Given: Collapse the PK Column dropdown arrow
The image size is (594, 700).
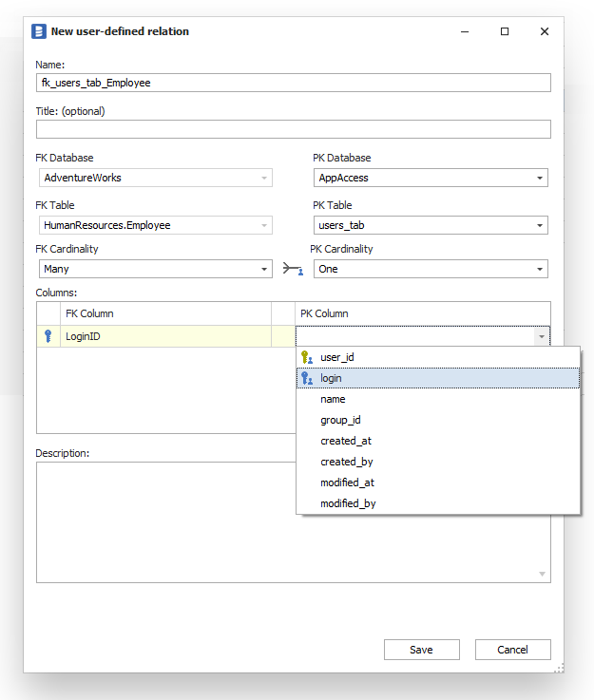Looking at the screenshot, I should click(541, 336).
